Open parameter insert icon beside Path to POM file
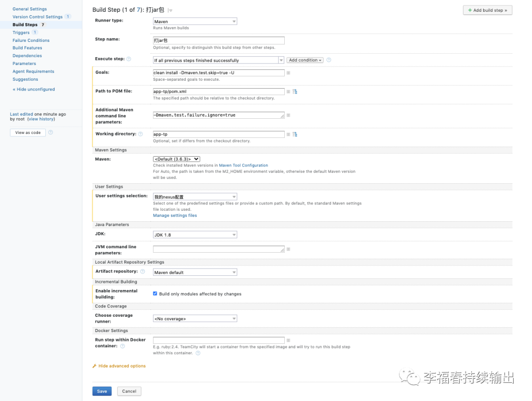The image size is (532, 401). [x=288, y=92]
